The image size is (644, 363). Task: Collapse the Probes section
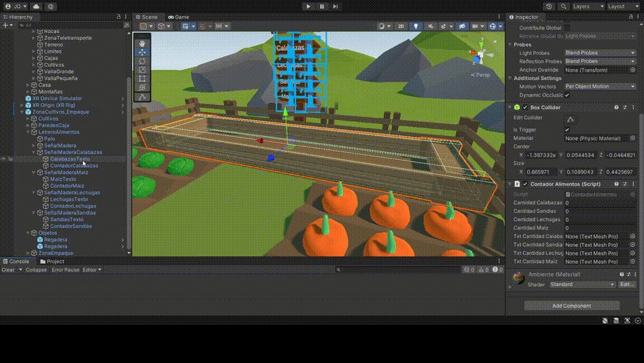click(509, 44)
